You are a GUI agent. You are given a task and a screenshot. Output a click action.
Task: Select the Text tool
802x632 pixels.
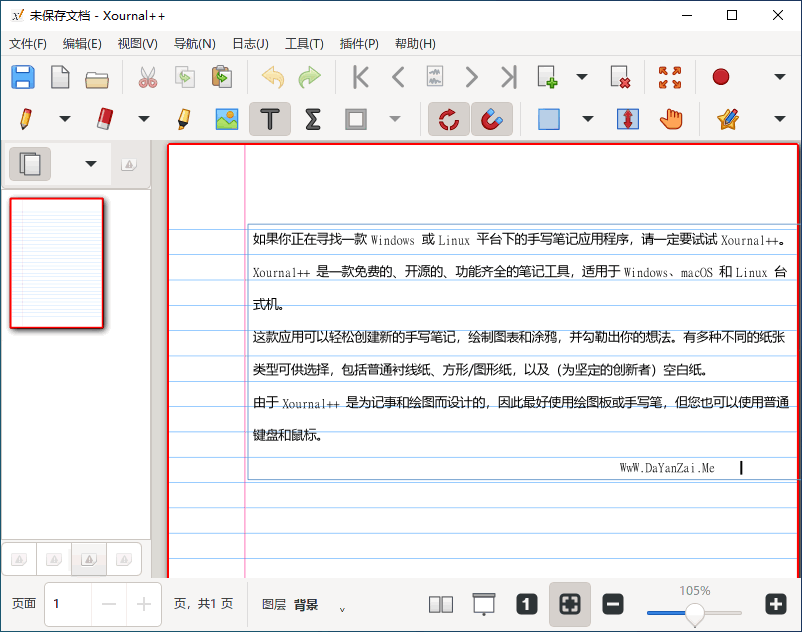[x=270, y=119]
